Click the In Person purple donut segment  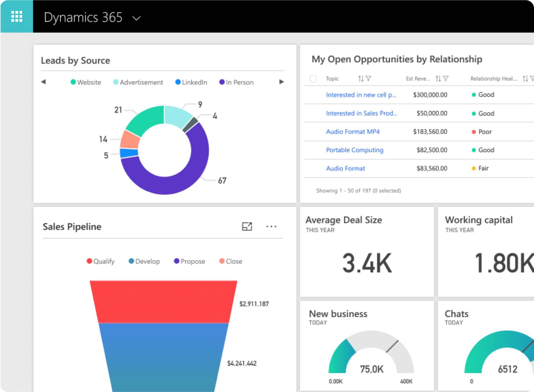tap(167, 184)
